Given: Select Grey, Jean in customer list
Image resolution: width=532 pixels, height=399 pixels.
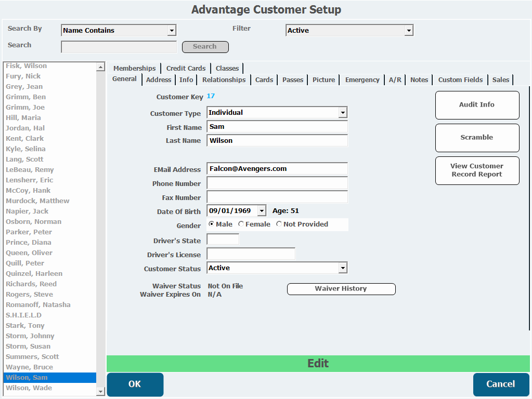Looking at the screenshot, I should (x=49, y=87).
